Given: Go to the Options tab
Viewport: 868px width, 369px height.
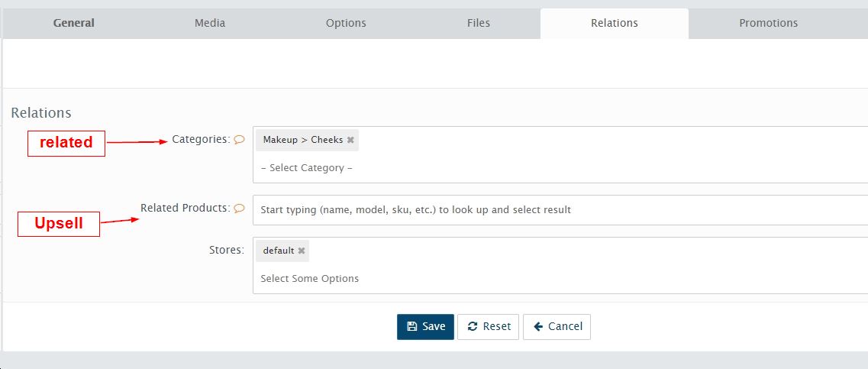Looking at the screenshot, I should pos(346,23).
